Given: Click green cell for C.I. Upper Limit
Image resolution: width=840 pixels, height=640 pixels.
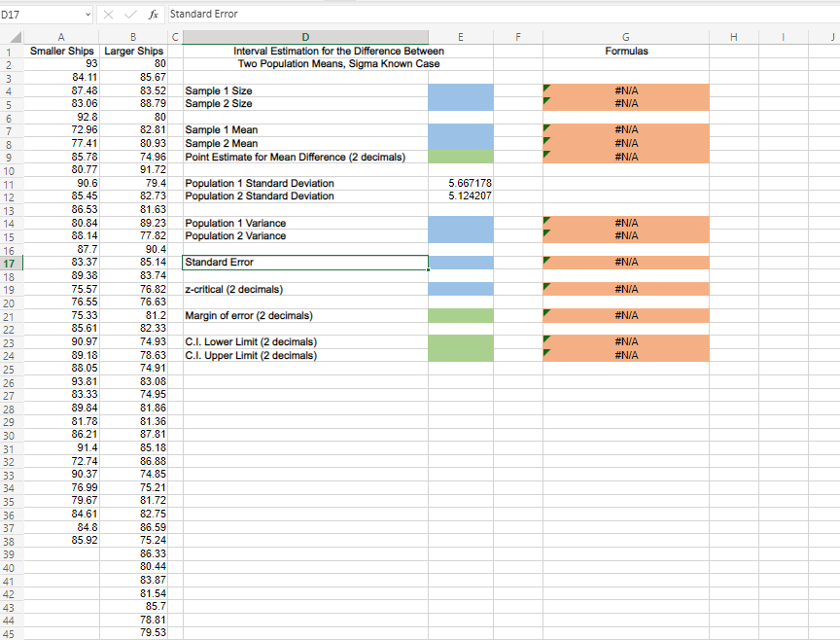Looking at the screenshot, I should pyautogui.click(x=461, y=355).
